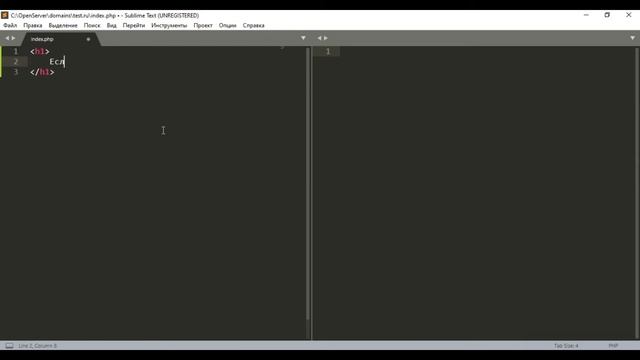640x360 pixels.
Task: Go to previous tab in left pane
Action: point(7,38)
